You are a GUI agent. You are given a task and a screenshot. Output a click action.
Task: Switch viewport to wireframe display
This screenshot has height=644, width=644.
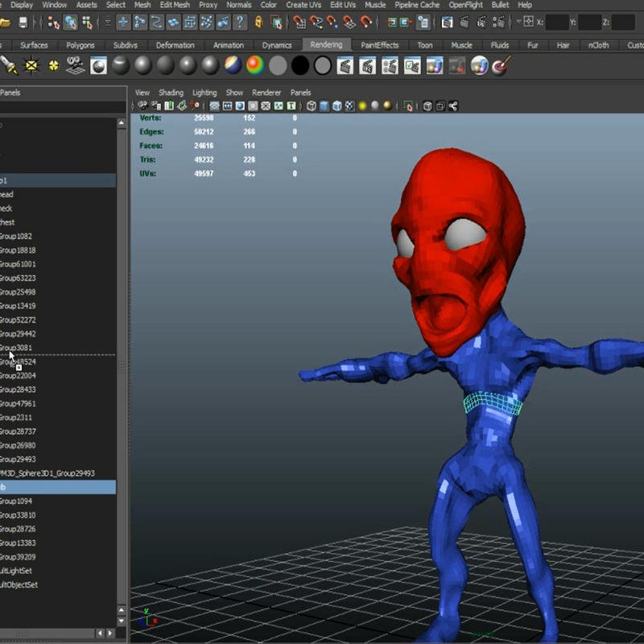pyautogui.click(x=312, y=106)
